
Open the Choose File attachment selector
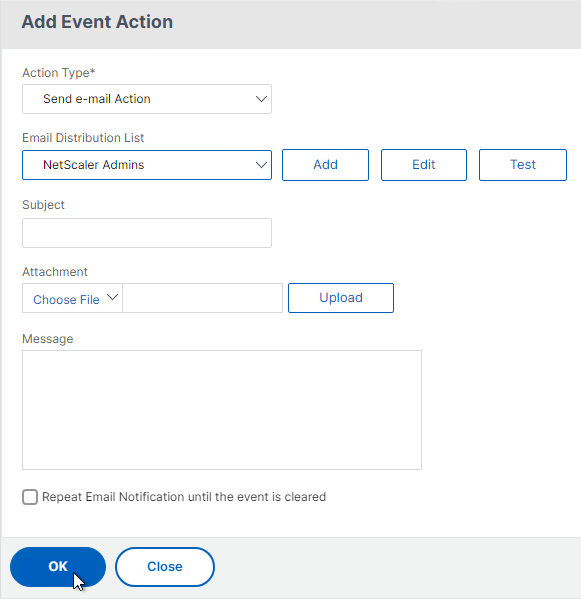point(72,298)
